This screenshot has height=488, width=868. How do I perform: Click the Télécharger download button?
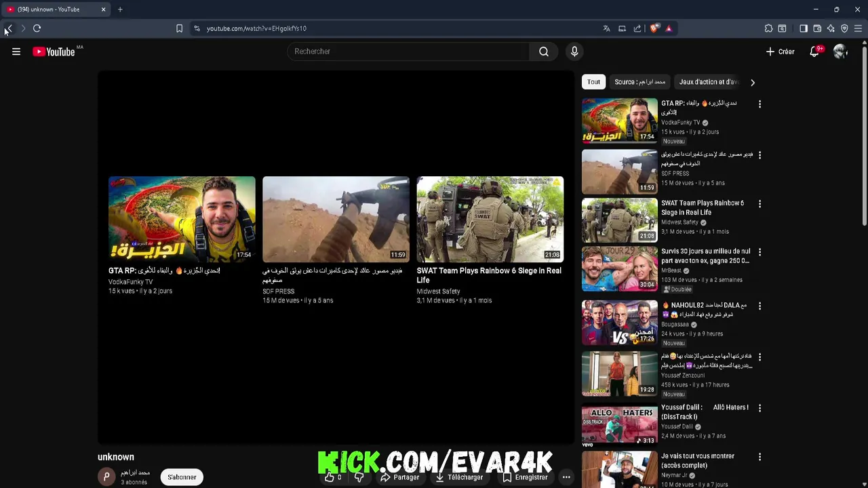tap(459, 477)
